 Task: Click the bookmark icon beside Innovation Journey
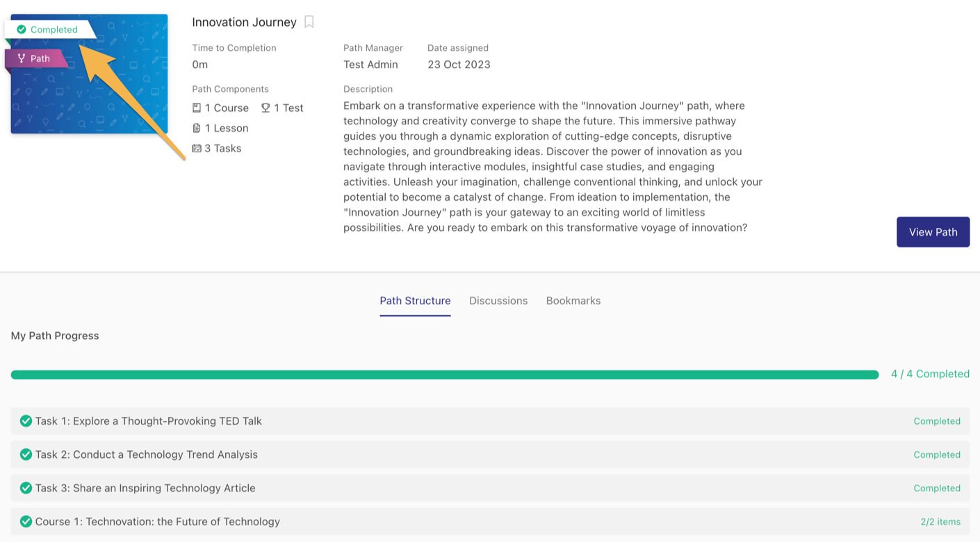(309, 22)
